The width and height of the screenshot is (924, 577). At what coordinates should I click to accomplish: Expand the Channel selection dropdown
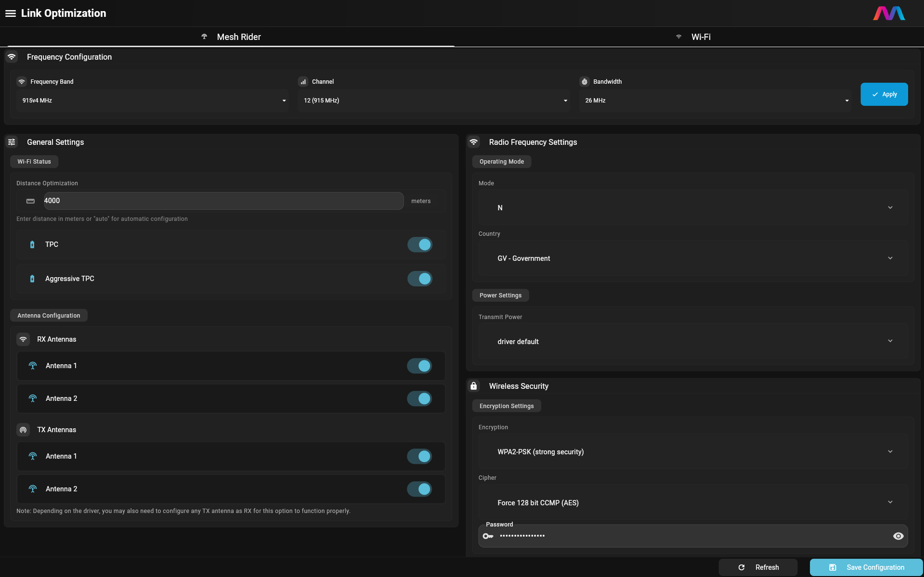point(434,101)
